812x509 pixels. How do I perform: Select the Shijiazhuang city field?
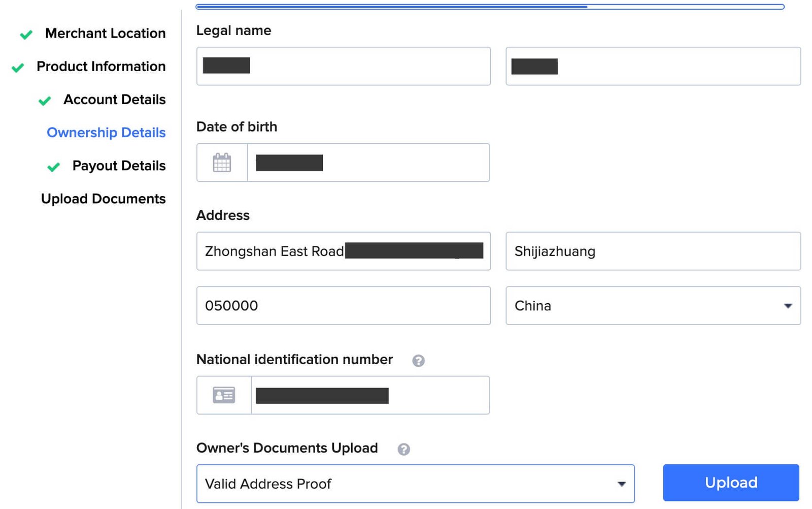pos(653,251)
